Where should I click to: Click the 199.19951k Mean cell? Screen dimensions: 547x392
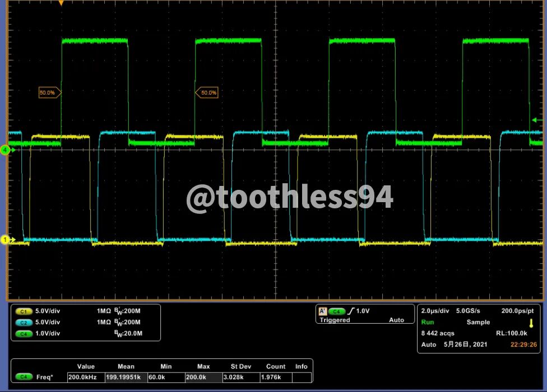pos(126,377)
